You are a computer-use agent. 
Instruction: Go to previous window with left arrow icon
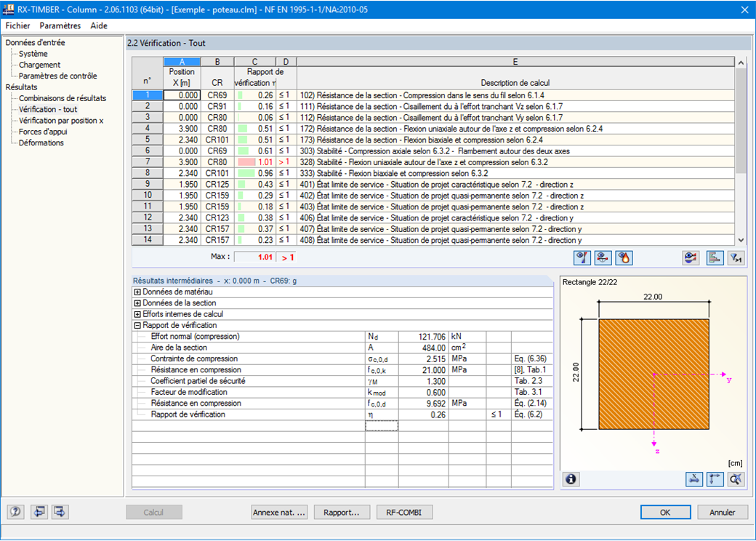coord(39,512)
